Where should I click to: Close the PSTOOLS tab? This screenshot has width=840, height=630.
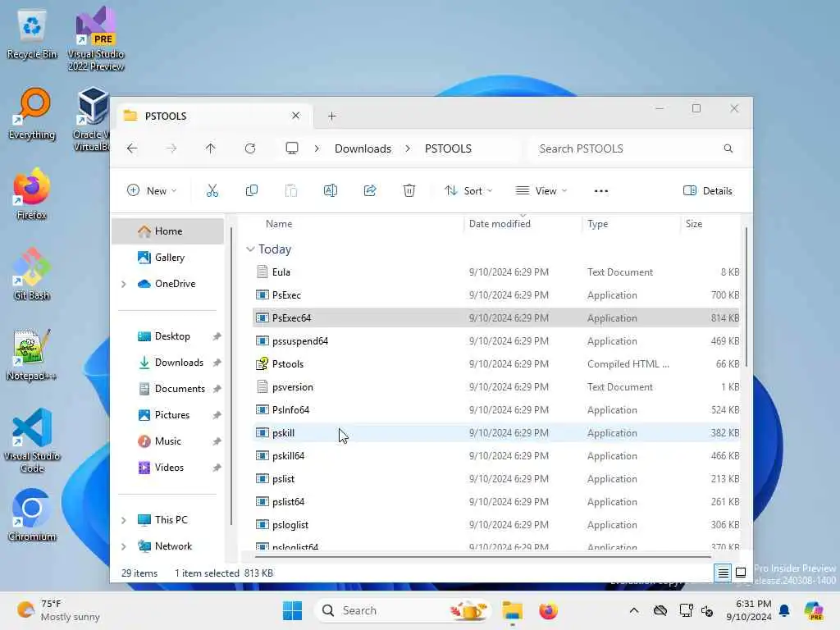(295, 116)
